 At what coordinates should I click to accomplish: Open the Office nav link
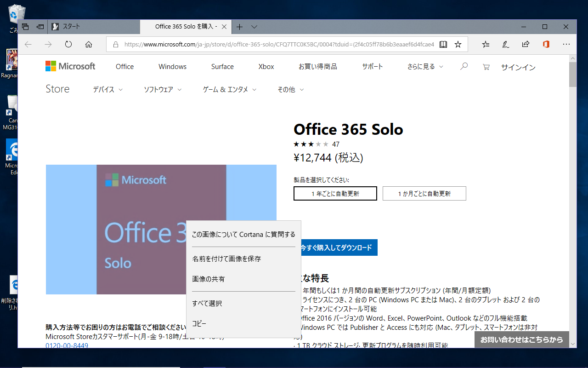[x=124, y=67]
